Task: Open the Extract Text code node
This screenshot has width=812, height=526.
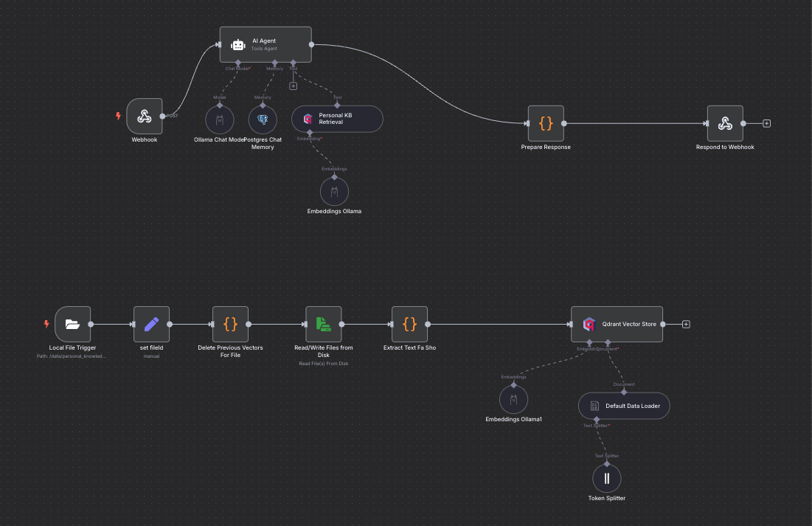Action: [409, 325]
